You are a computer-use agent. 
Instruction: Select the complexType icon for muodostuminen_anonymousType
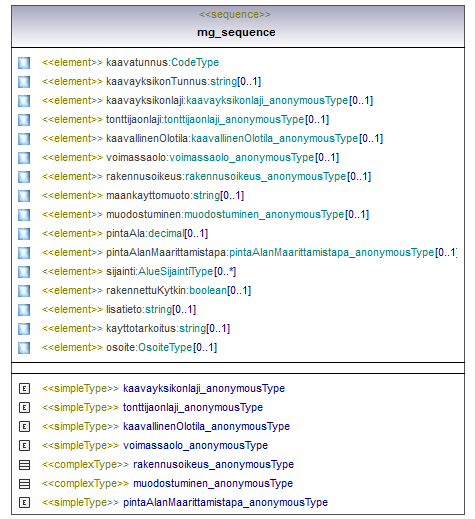[24, 484]
